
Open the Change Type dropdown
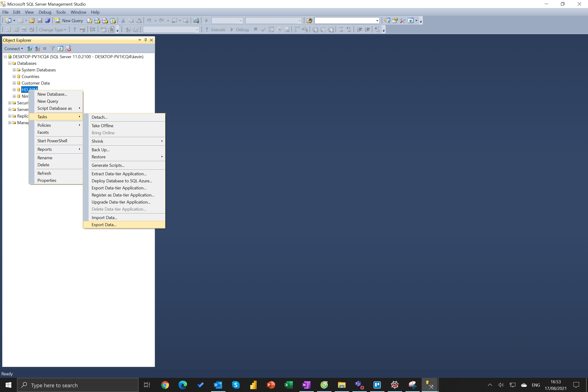pos(53,29)
